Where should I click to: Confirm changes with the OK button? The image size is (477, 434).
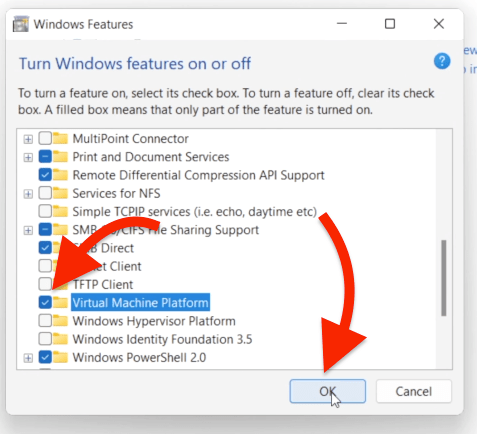coord(328,391)
